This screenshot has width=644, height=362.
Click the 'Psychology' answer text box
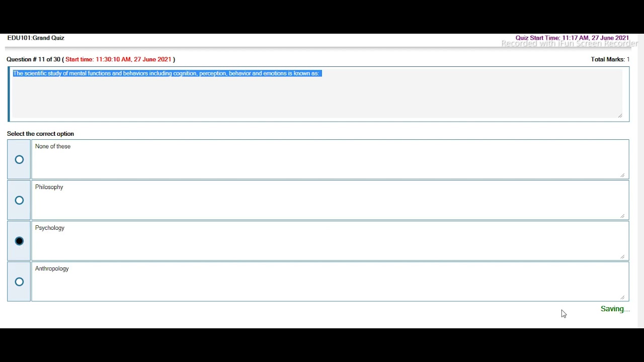[330, 241]
